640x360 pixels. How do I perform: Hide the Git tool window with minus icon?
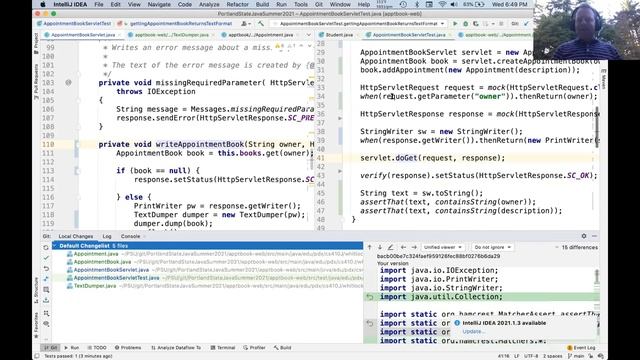pyautogui.click(x=594, y=236)
